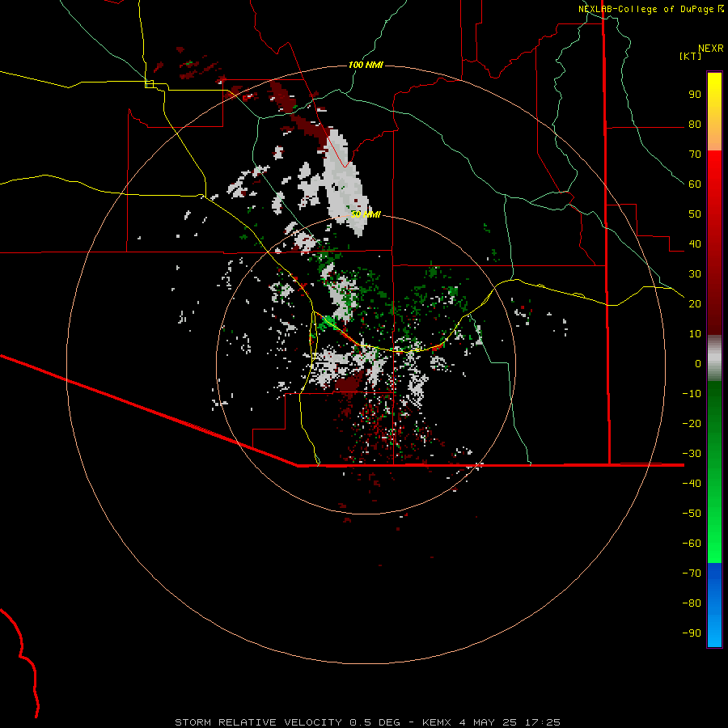
Task: Select the -70 value on velocity scale
Action: pos(692,574)
